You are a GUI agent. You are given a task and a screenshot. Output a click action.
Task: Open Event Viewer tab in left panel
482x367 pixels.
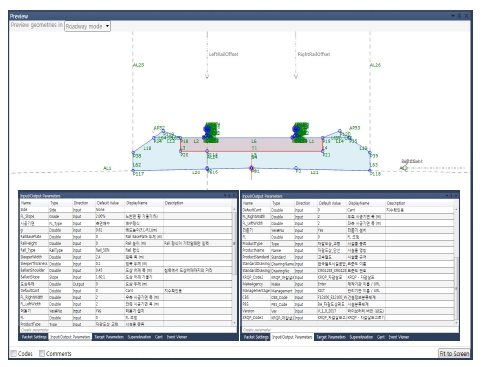pos(177,337)
